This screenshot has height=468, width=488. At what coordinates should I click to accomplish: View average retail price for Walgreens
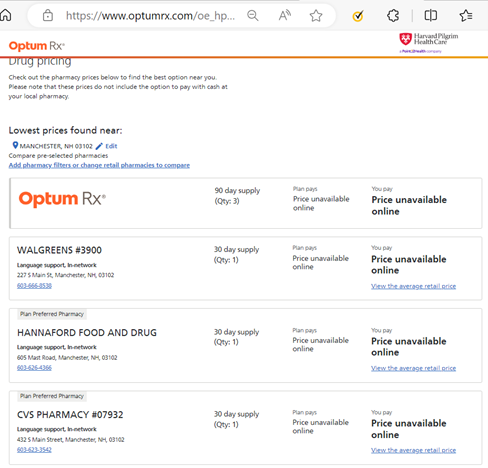point(413,286)
